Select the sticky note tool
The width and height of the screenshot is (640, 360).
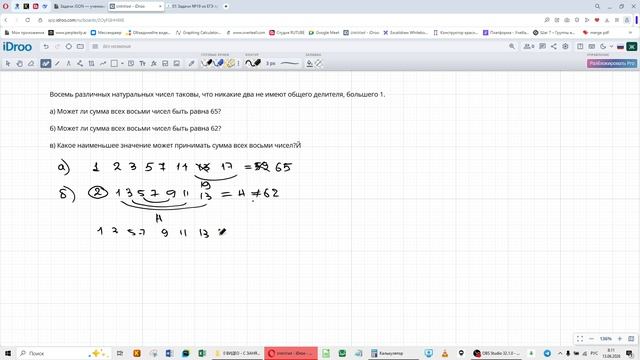click(x=131, y=63)
